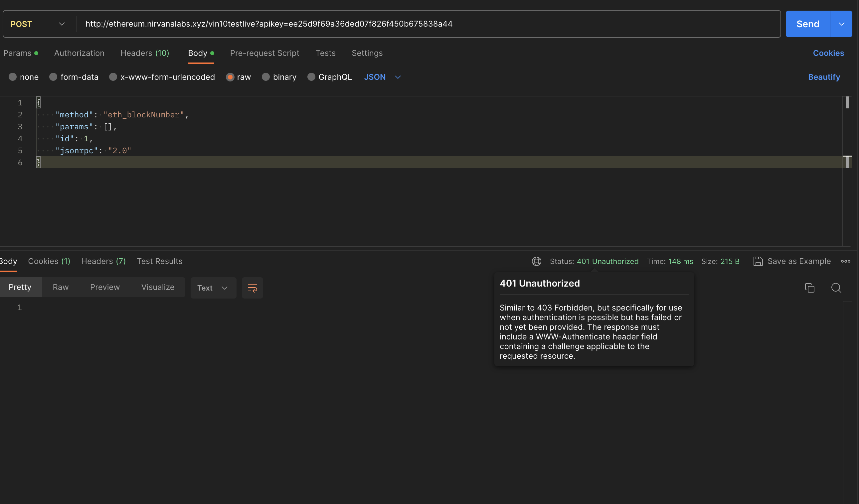The height and width of the screenshot is (504, 859).
Task: Click the Beautify link
Action: pyautogui.click(x=823, y=77)
